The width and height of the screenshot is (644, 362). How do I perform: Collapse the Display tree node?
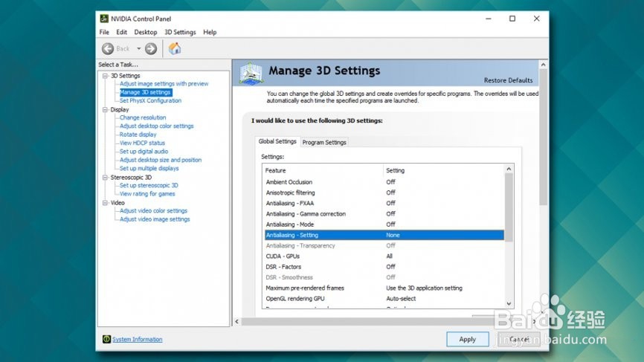coord(105,109)
